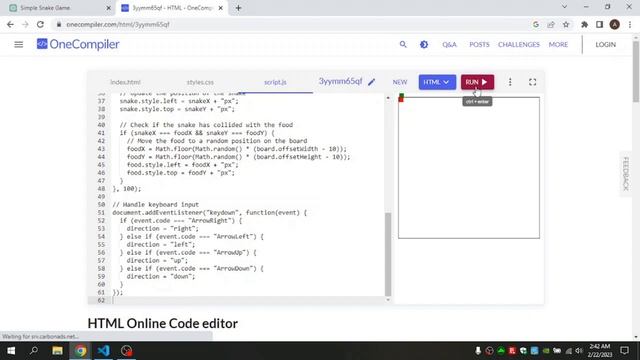This screenshot has width=640, height=360.
Task: Open the OneCompiler hamburger menu
Action: click(x=19, y=44)
